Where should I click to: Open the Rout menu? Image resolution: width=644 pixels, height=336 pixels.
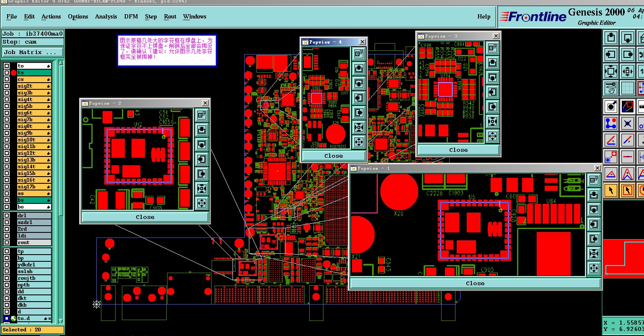click(170, 17)
